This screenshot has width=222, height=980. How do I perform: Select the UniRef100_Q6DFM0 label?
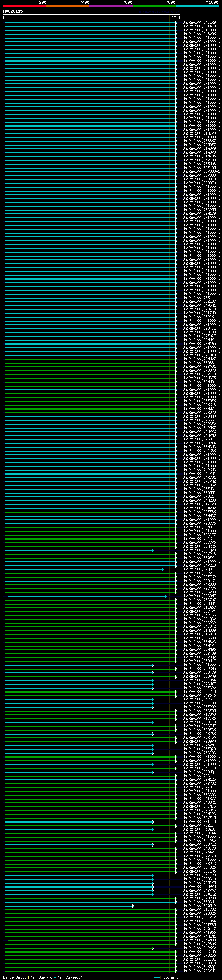(x=199, y=332)
